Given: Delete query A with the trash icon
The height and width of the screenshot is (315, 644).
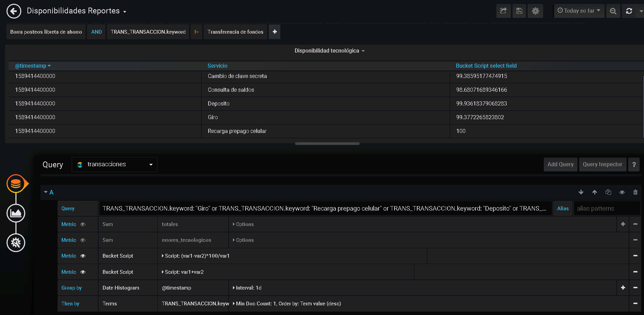Looking at the screenshot, I should (x=635, y=192).
